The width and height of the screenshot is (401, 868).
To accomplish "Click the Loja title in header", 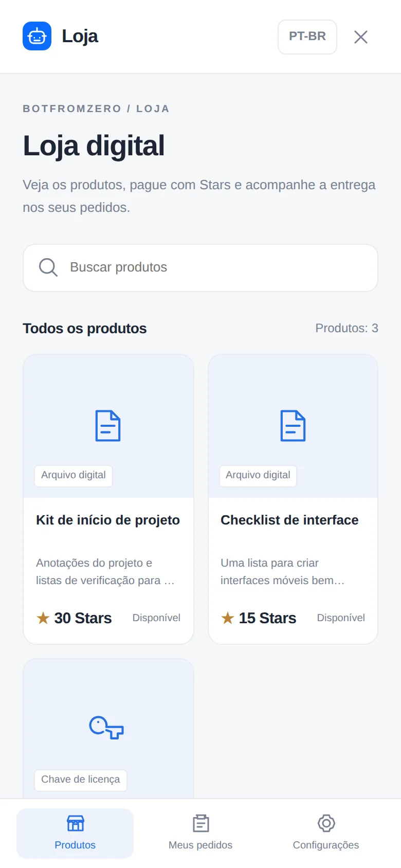I will point(80,37).
